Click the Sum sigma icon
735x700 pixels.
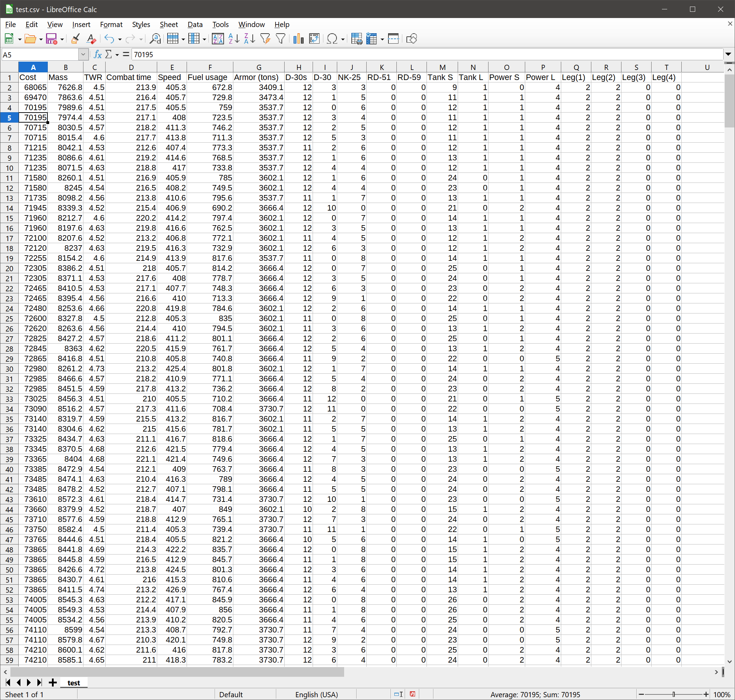pos(108,54)
